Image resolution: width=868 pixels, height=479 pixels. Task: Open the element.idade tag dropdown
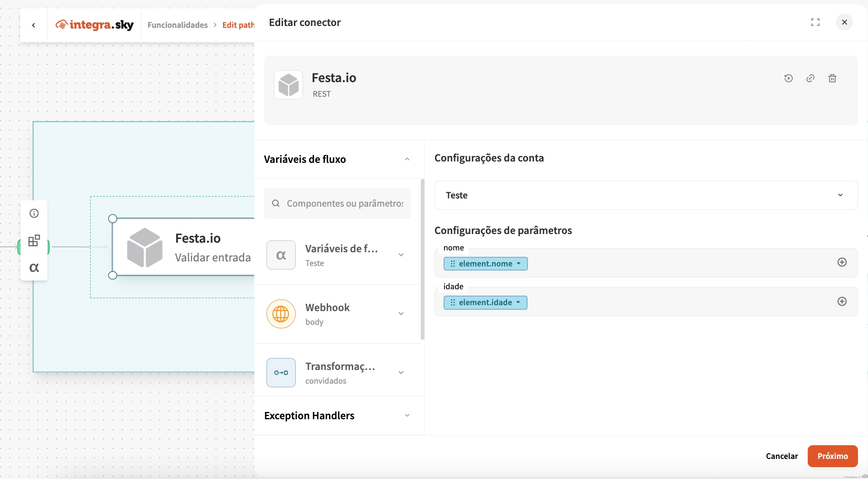tap(518, 302)
